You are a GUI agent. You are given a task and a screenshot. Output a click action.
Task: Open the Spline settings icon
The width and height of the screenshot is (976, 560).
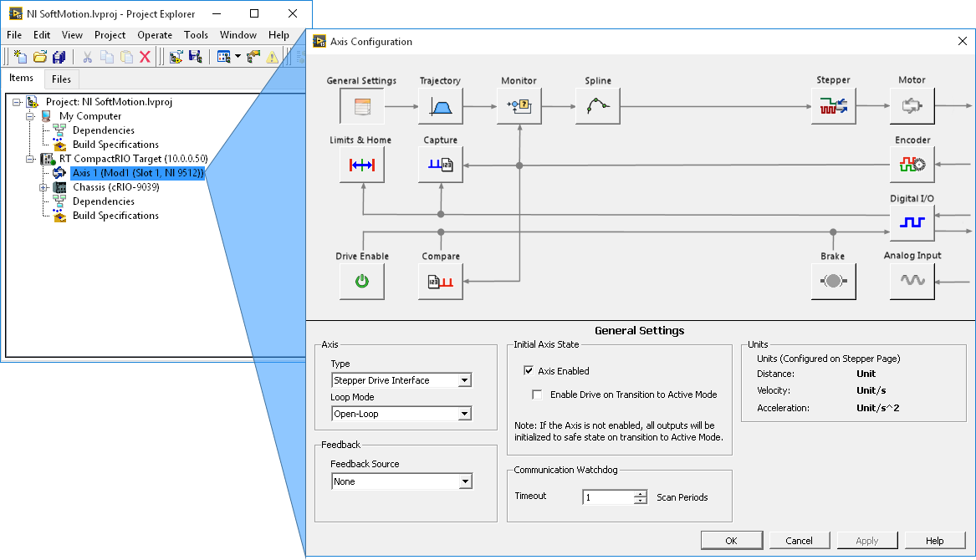(x=598, y=106)
